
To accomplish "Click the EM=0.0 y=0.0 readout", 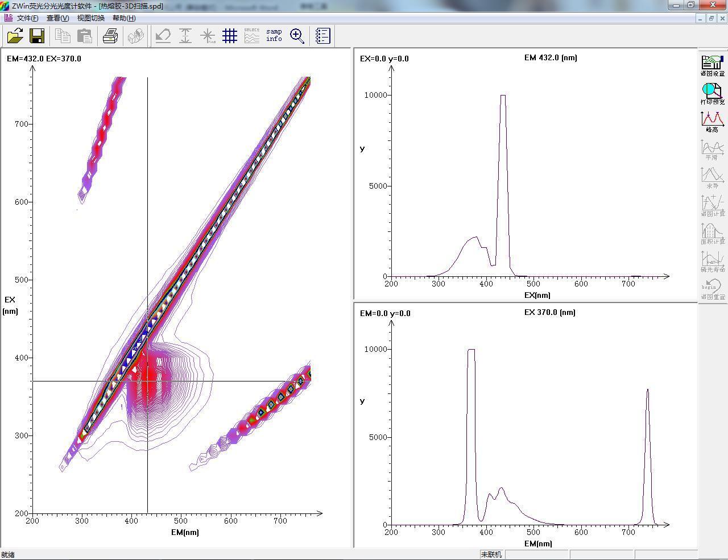I will [x=385, y=313].
